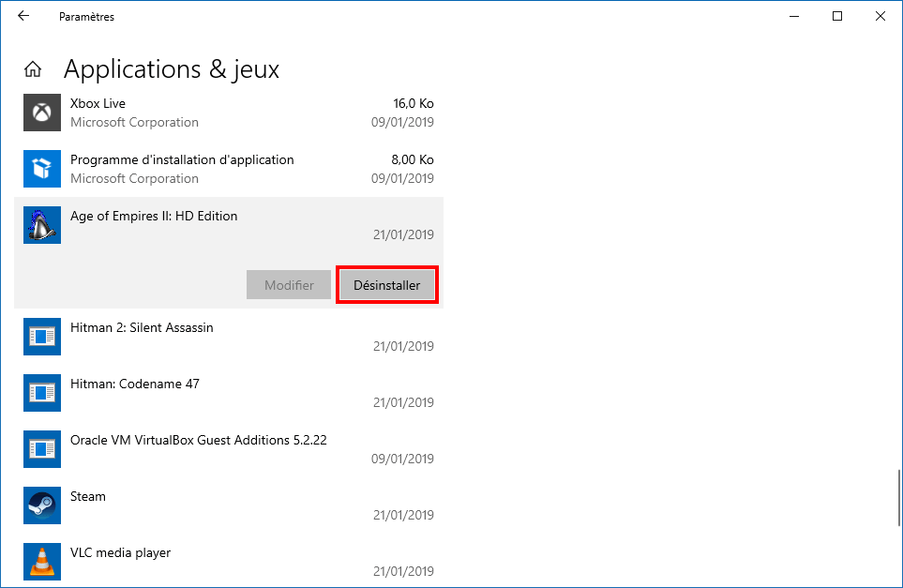Screen dimensions: 903x588
Task: Select Oracle VM VirtualBox Guest Additions 5.2.22
Action: (199, 440)
